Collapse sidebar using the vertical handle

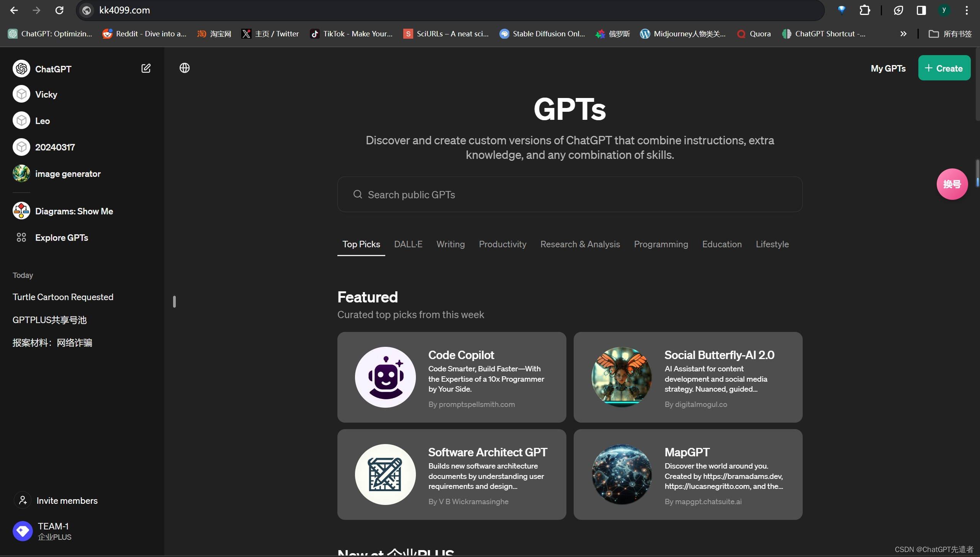[174, 302]
